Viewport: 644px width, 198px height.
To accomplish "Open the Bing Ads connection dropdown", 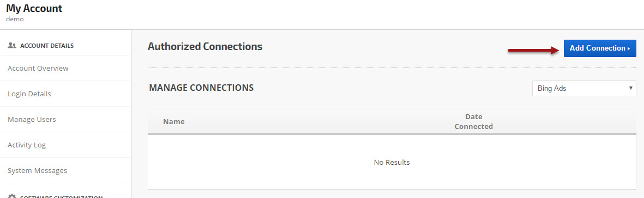I will pyautogui.click(x=584, y=88).
